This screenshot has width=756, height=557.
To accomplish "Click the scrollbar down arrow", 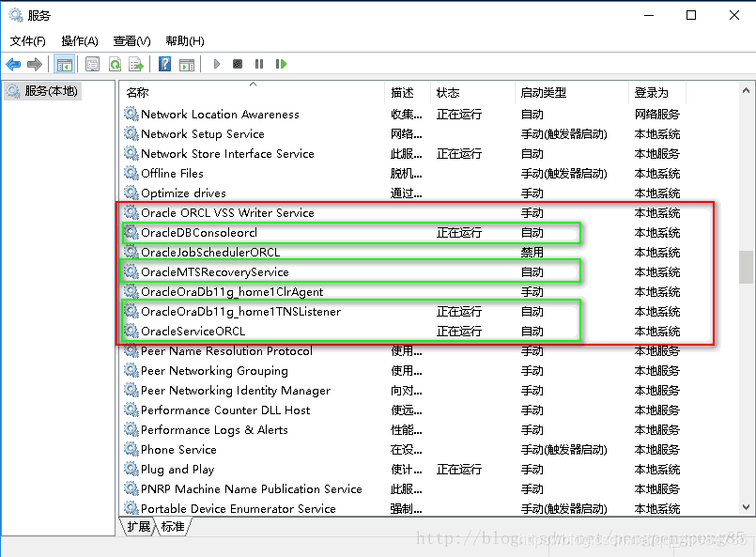I will [x=746, y=507].
